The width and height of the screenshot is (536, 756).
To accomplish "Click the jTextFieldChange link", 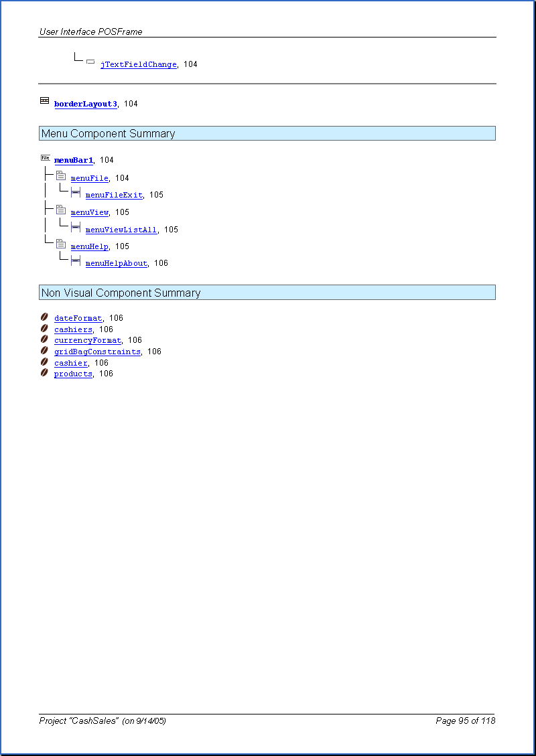I will tap(138, 65).
